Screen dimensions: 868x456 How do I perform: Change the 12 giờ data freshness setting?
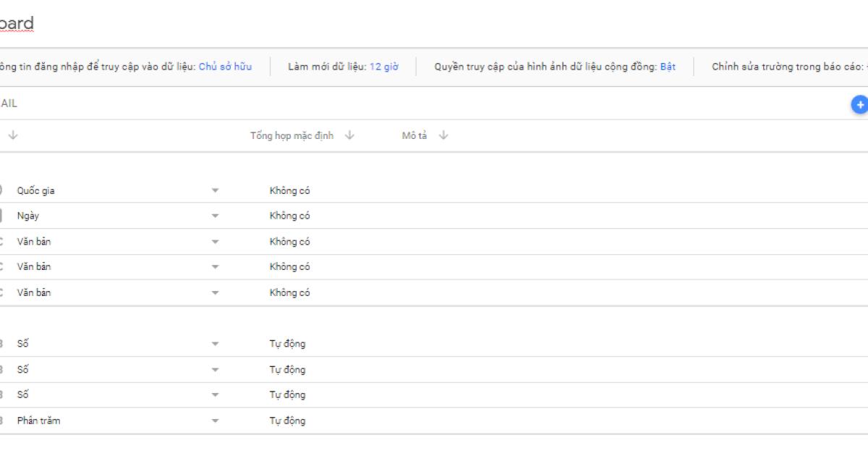pyautogui.click(x=383, y=67)
